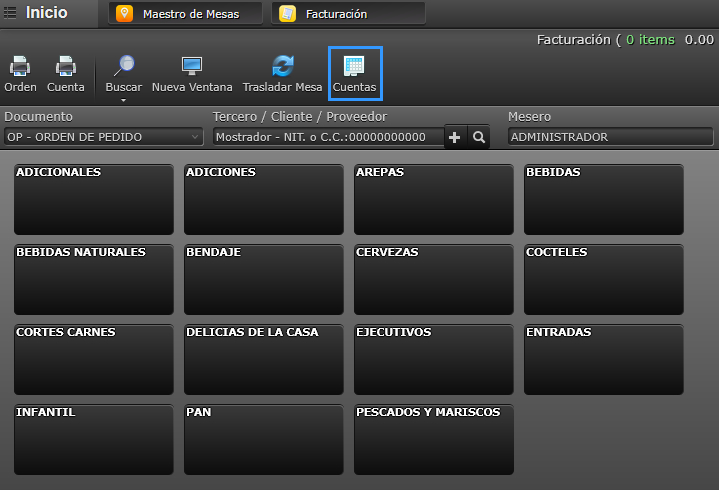Click the Orden printer icon
This screenshot has height=490, width=719.
click(x=20, y=66)
